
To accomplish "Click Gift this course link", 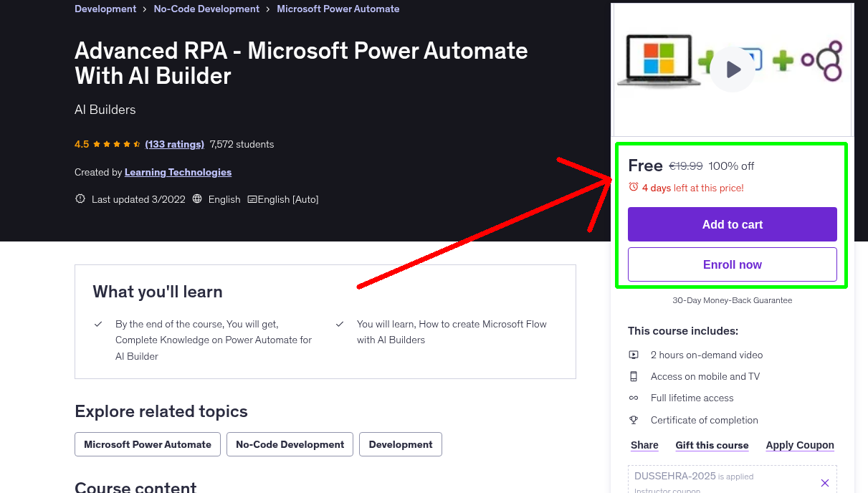I will click(x=712, y=445).
